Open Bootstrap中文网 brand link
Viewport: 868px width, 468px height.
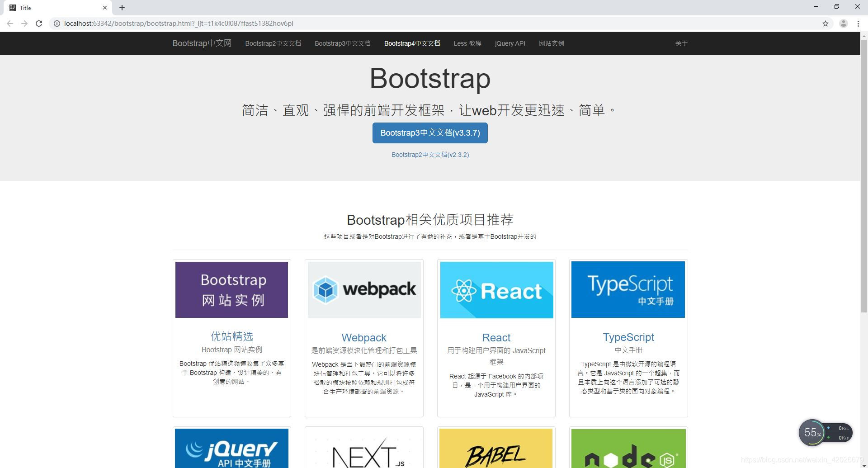[x=202, y=43]
